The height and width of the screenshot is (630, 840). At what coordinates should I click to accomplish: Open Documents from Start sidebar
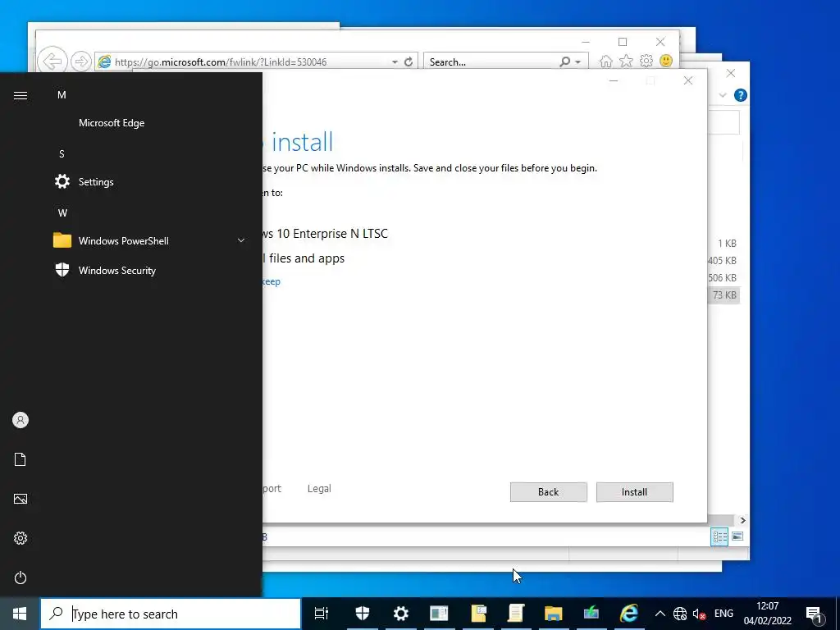click(x=21, y=459)
